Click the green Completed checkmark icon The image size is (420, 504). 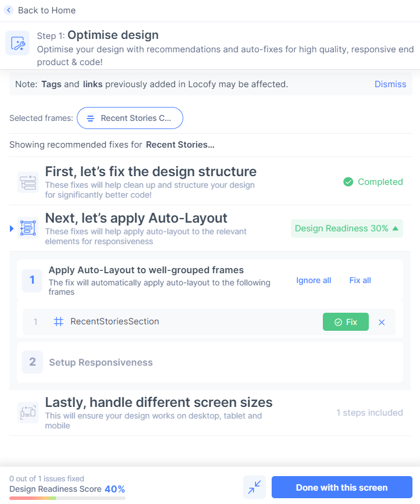(x=348, y=182)
